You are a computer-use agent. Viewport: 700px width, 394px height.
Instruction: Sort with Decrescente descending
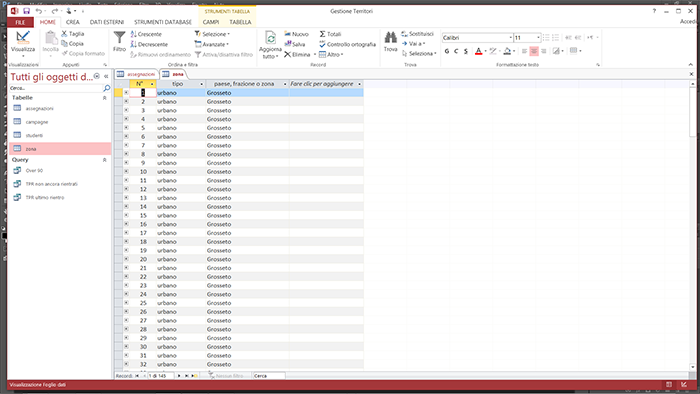[149, 44]
